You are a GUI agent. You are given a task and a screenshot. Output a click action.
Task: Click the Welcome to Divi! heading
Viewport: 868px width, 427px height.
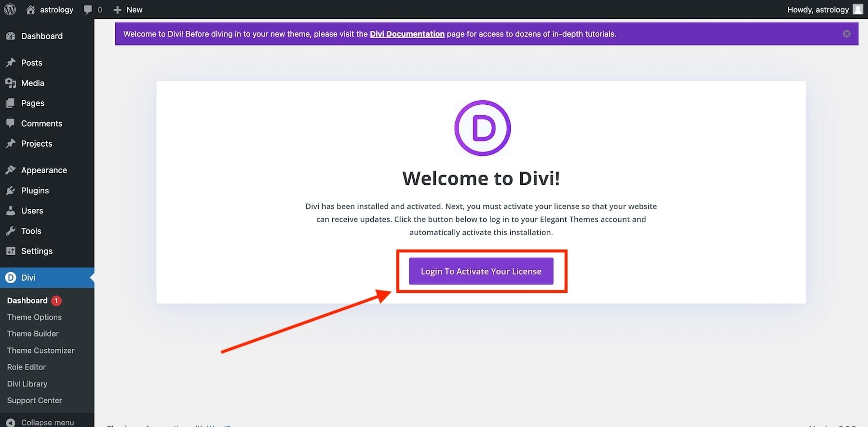481,179
